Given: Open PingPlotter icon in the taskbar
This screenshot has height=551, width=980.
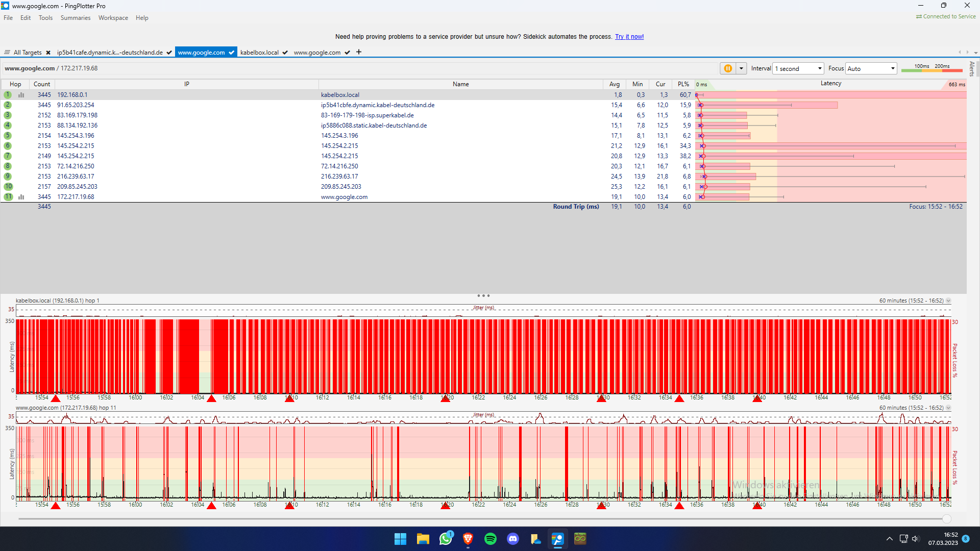Looking at the screenshot, I should coord(557,539).
